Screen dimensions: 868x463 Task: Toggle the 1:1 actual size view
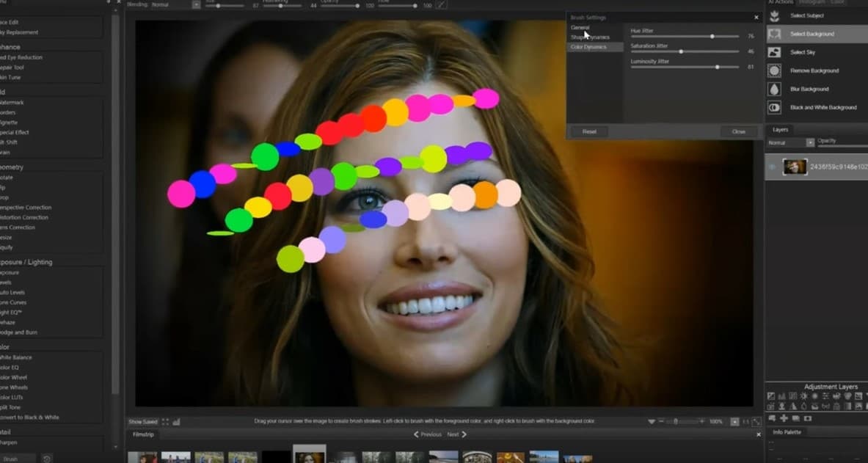tap(745, 422)
